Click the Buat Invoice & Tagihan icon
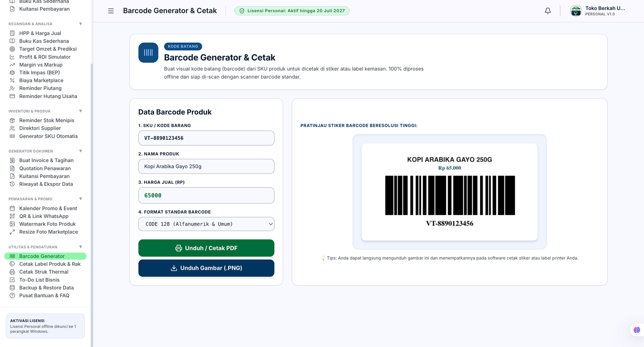Viewport: 644px width, 347px height. pyautogui.click(x=12, y=160)
